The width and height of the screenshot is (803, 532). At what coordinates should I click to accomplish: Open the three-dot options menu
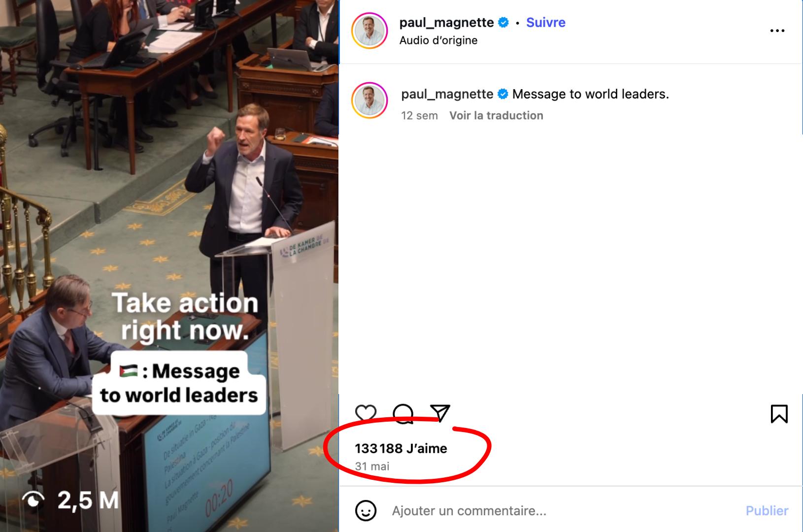[777, 31]
